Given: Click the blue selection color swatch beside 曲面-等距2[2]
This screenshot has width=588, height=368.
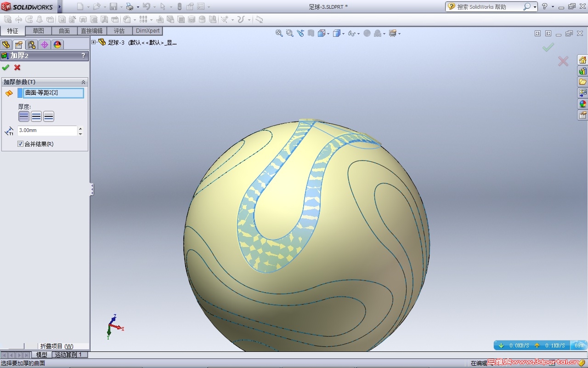Looking at the screenshot, I should coord(20,93).
